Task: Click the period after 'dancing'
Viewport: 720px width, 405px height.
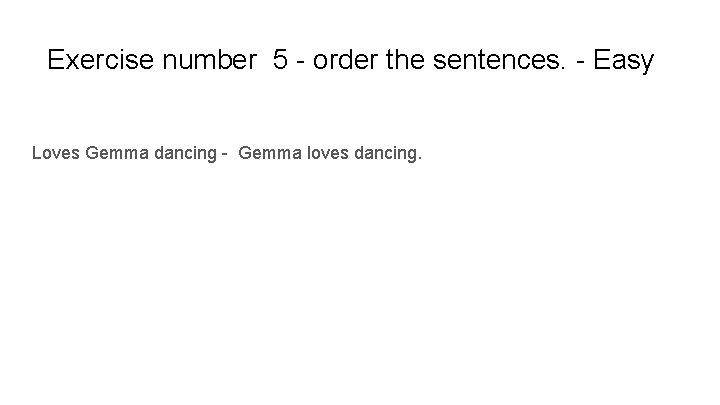Action: pyautogui.click(x=420, y=158)
